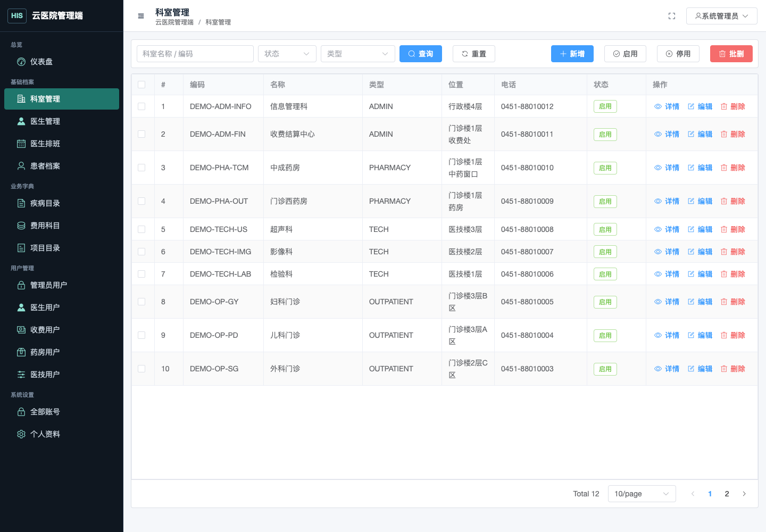Viewport: 766px width, 532px height.
Task: Open the 状态 filter dropdown
Action: tap(287, 54)
